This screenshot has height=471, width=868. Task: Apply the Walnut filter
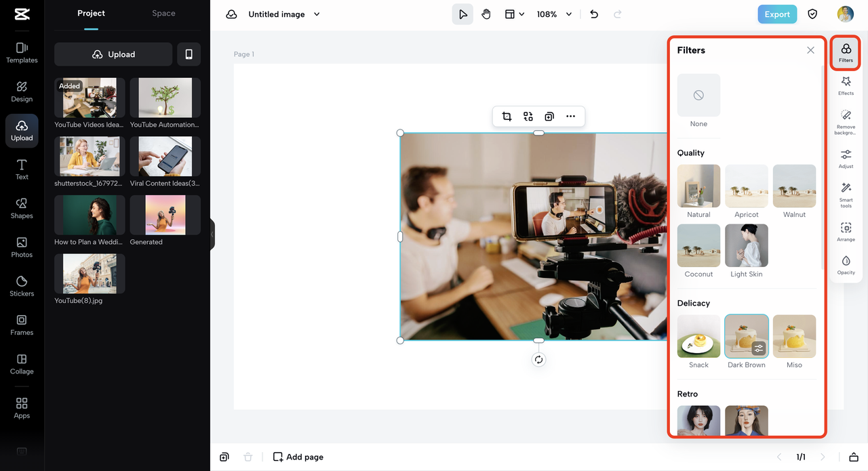point(794,186)
